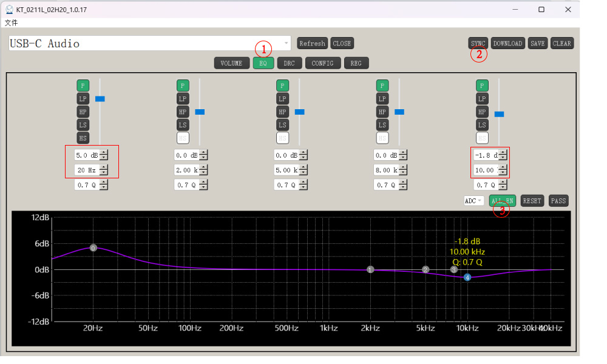Enable the LP filter on the 20 Hz band
The width and height of the screenshot is (607, 364).
83,99
